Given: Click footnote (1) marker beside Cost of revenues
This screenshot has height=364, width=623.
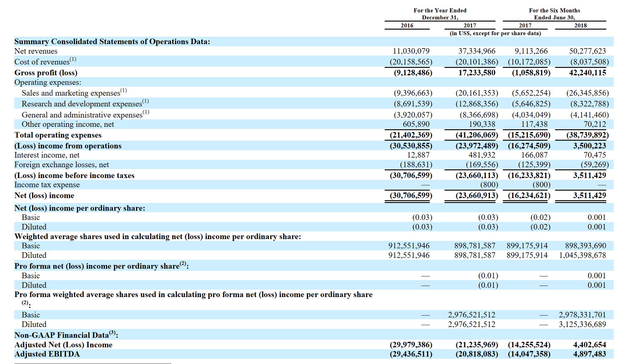Looking at the screenshot, I should (x=73, y=59).
